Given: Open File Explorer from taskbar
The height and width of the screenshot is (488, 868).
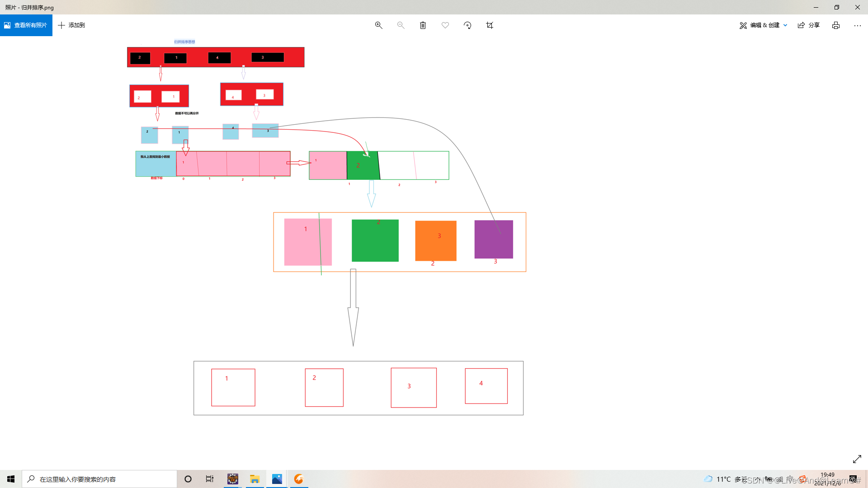Looking at the screenshot, I should click(x=255, y=479).
